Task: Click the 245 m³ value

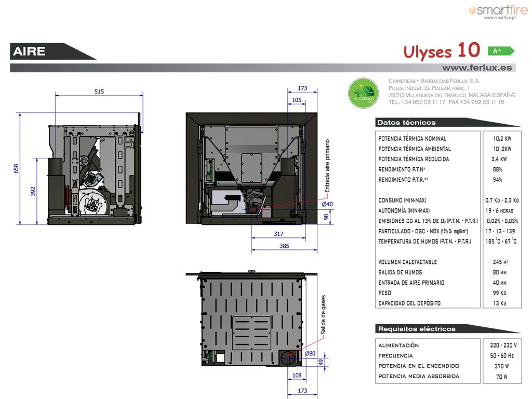Action: (500, 262)
